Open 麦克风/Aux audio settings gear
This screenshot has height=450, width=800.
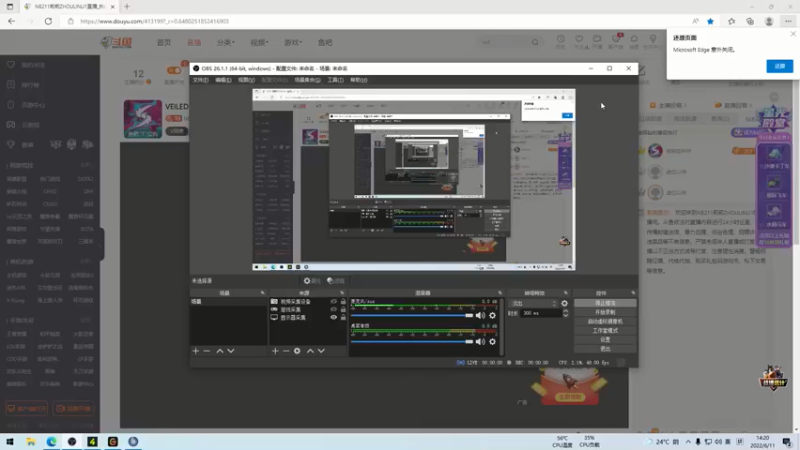point(492,316)
